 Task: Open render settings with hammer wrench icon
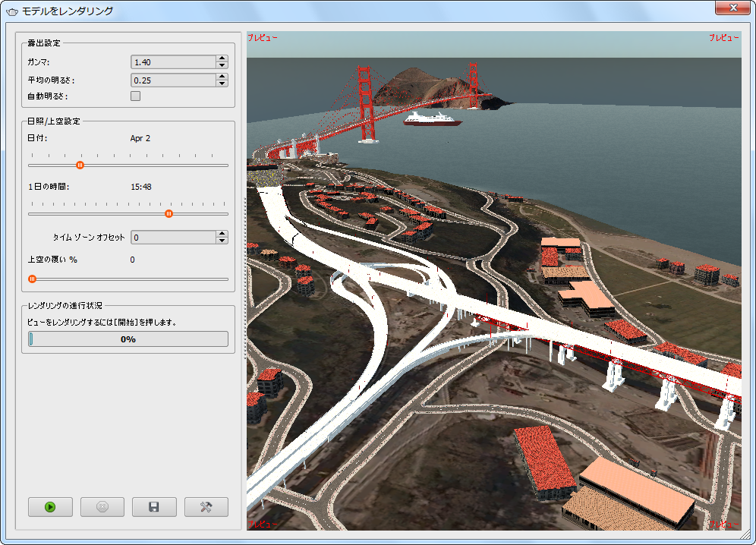[206, 507]
